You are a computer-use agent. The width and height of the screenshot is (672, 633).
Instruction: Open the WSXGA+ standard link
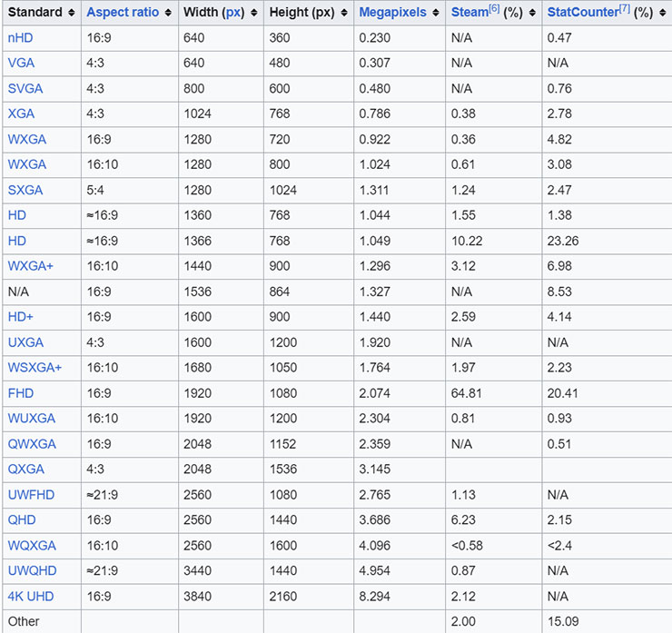tap(35, 368)
